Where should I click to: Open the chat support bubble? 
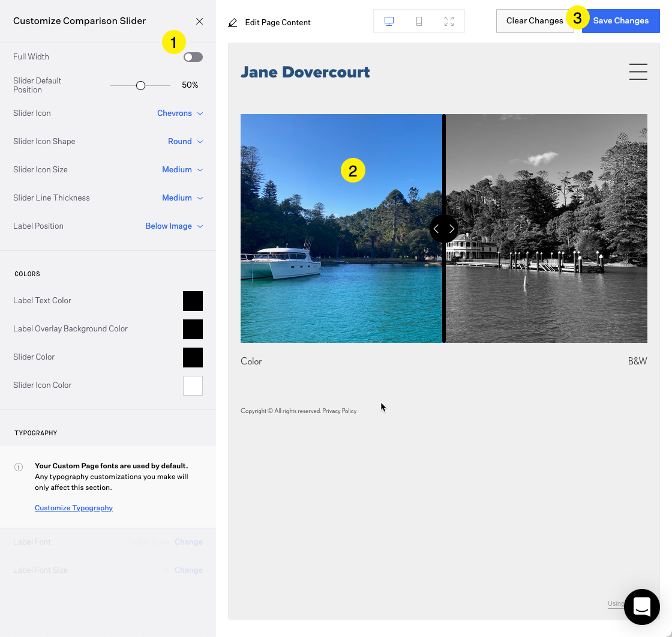[x=642, y=607]
